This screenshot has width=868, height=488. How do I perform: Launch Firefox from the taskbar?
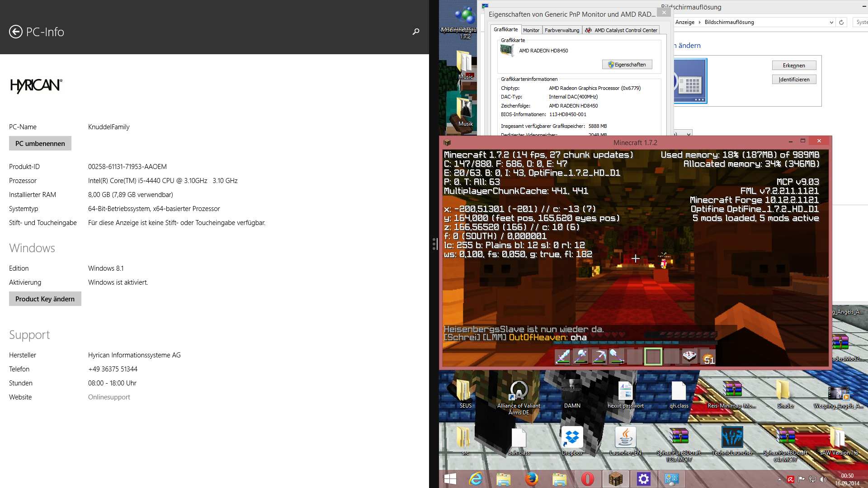click(532, 479)
